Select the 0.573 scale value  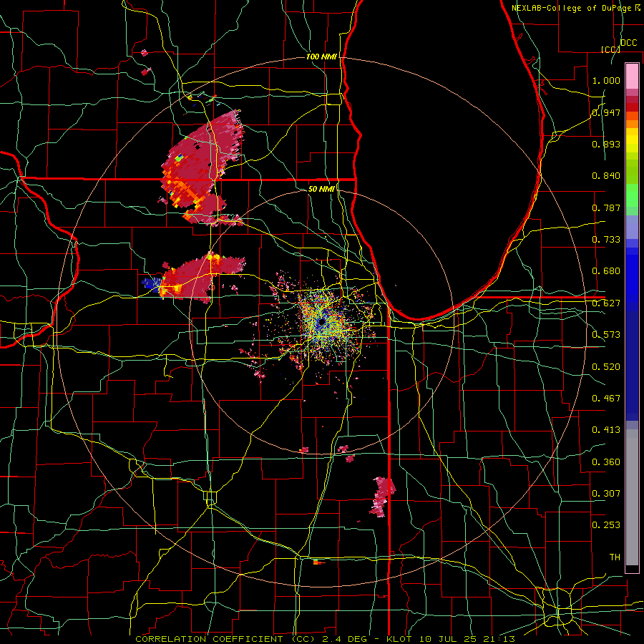point(606,335)
